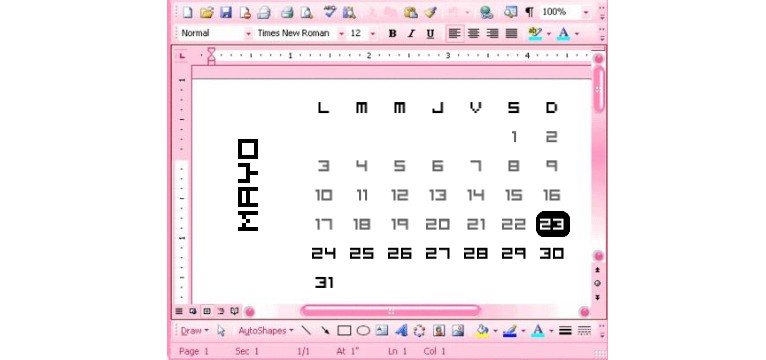This screenshot has width=766, height=360.
Task: Switch to Reading Layout view button
Action: (234, 311)
